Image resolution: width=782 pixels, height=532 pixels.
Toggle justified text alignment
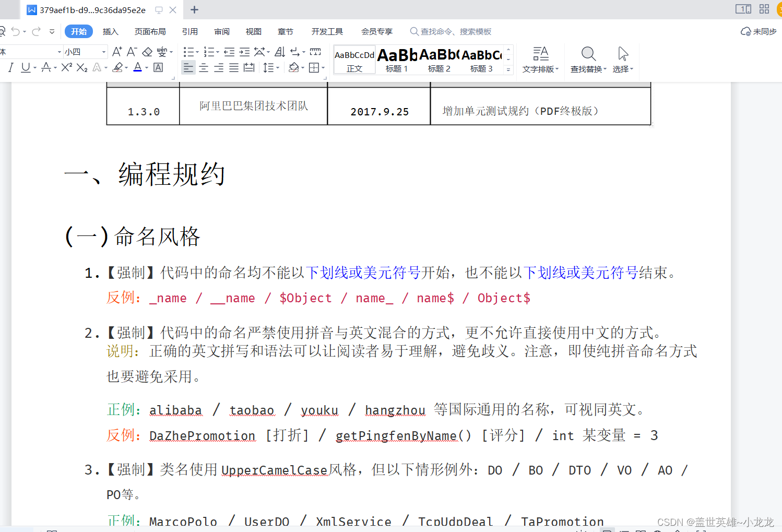coord(233,67)
